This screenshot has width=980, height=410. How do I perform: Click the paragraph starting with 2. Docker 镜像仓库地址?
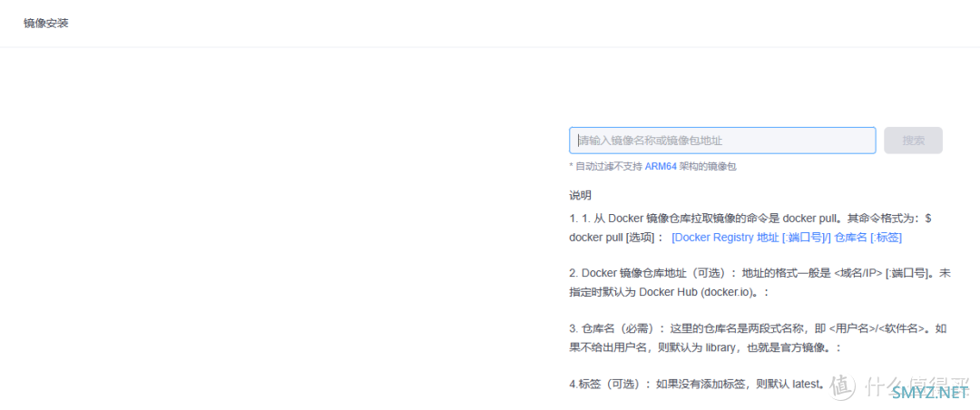tap(760, 282)
